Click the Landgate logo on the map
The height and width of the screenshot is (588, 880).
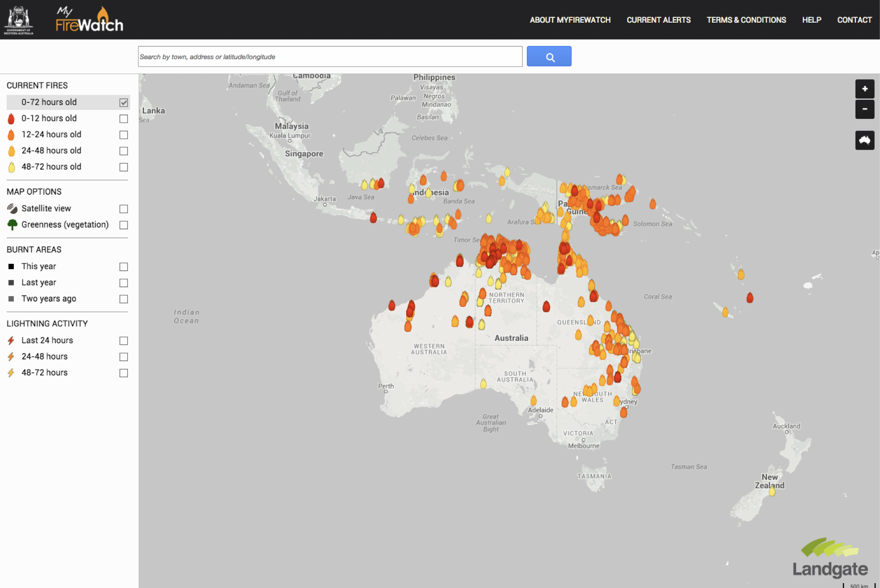pyautogui.click(x=830, y=558)
